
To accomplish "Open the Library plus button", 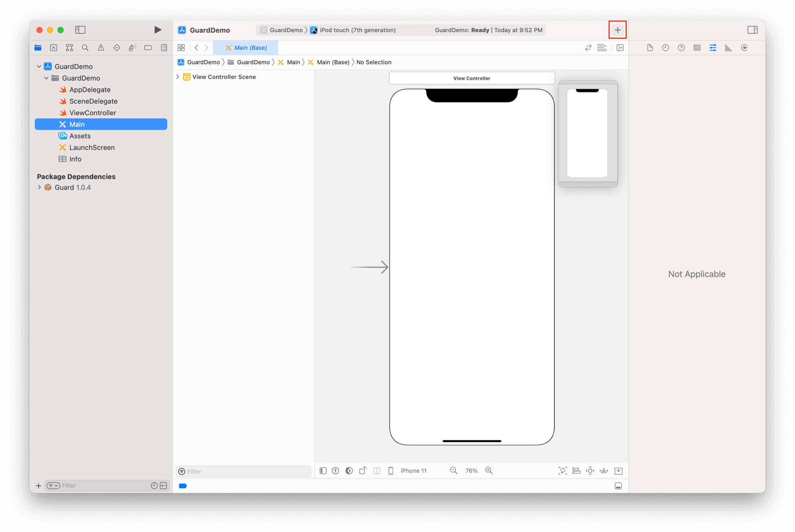I will coord(617,30).
